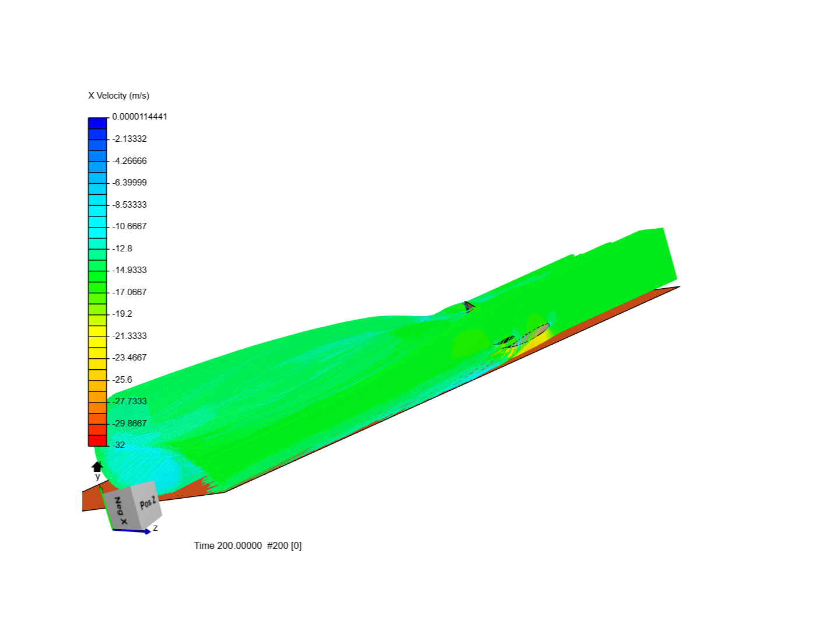
Task: Click the black up-arrow y axis indicator
Action: [x=97, y=467]
